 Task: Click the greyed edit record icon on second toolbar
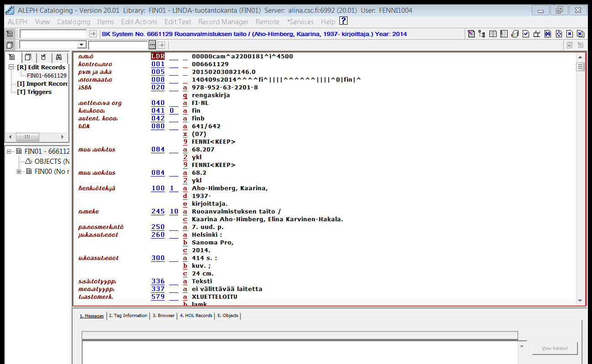pyautogui.click(x=580, y=45)
